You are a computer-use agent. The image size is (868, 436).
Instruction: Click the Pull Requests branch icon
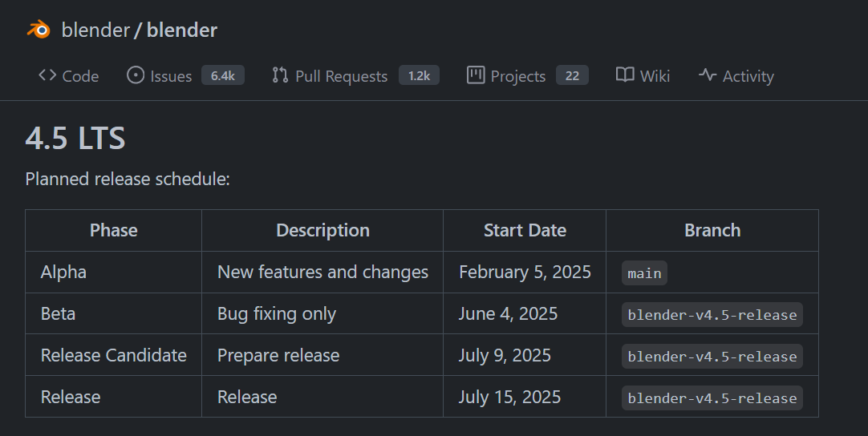click(280, 75)
